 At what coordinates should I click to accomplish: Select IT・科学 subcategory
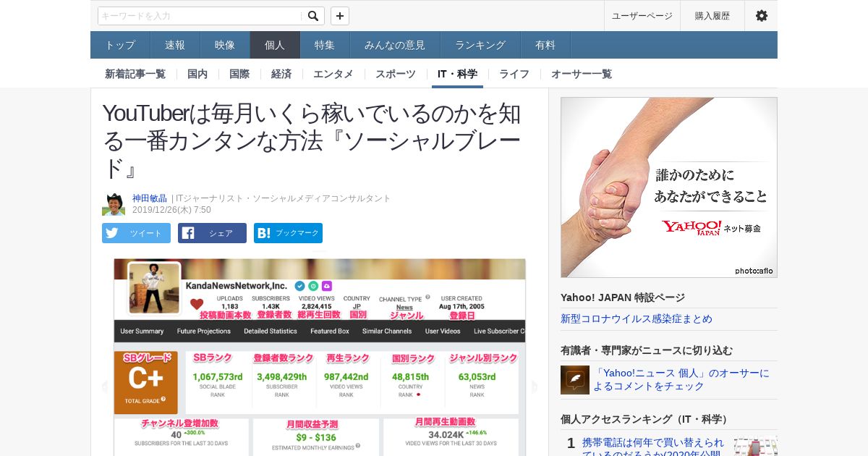pos(457,74)
